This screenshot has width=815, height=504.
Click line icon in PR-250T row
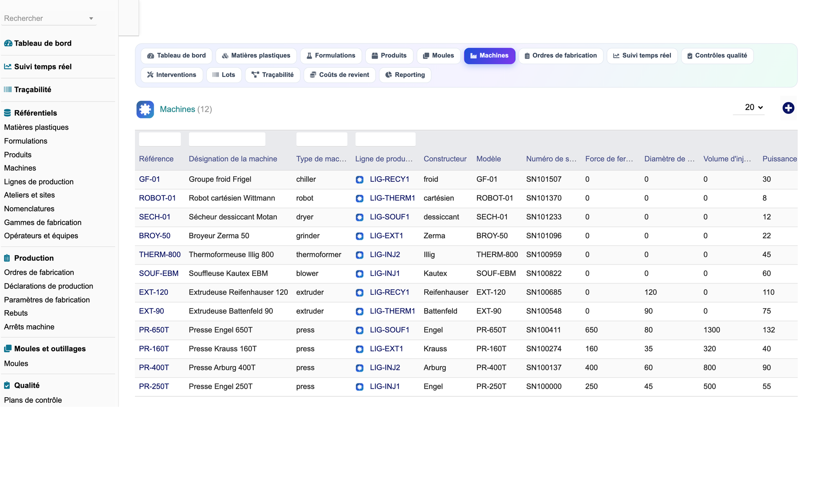coord(359,387)
